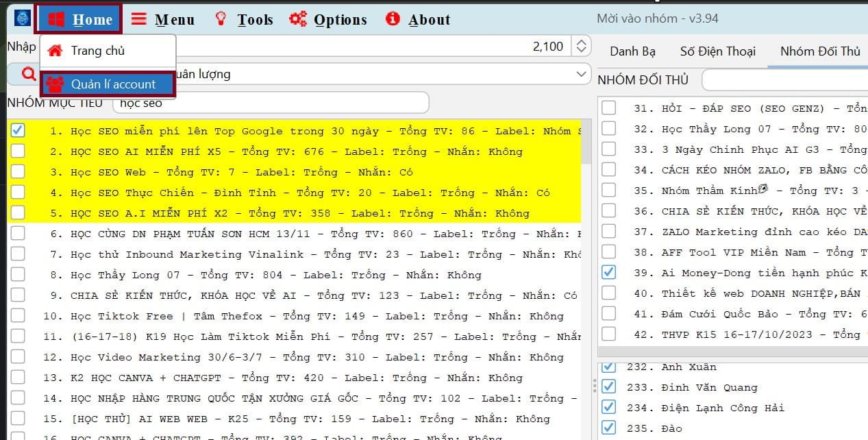868x440 pixels.
Task: Switch to the Số Điện Thoại tab
Action: [717, 51]
